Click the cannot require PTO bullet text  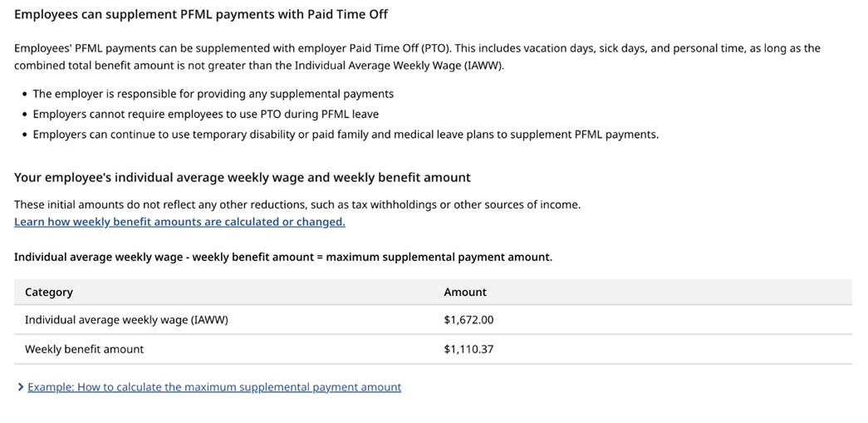point(205,114)
